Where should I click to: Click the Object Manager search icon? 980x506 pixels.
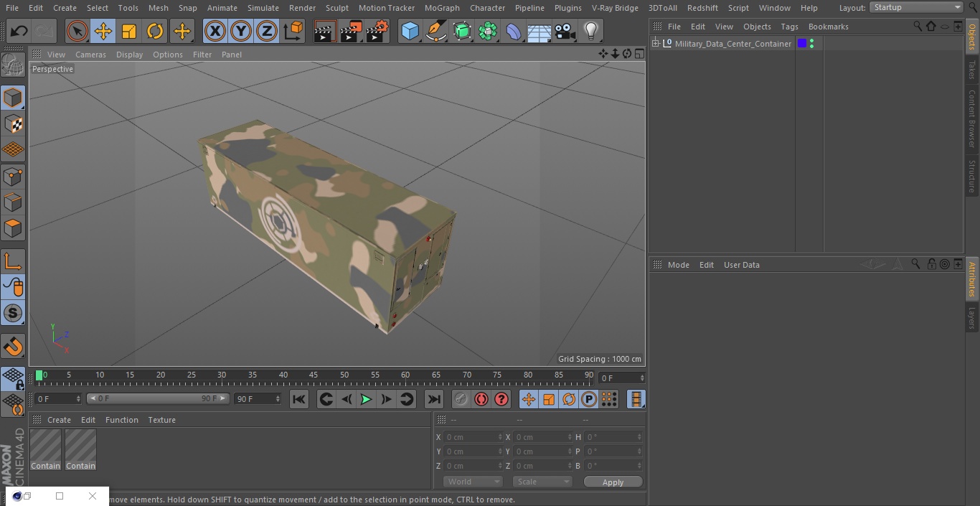coord(918,27)
